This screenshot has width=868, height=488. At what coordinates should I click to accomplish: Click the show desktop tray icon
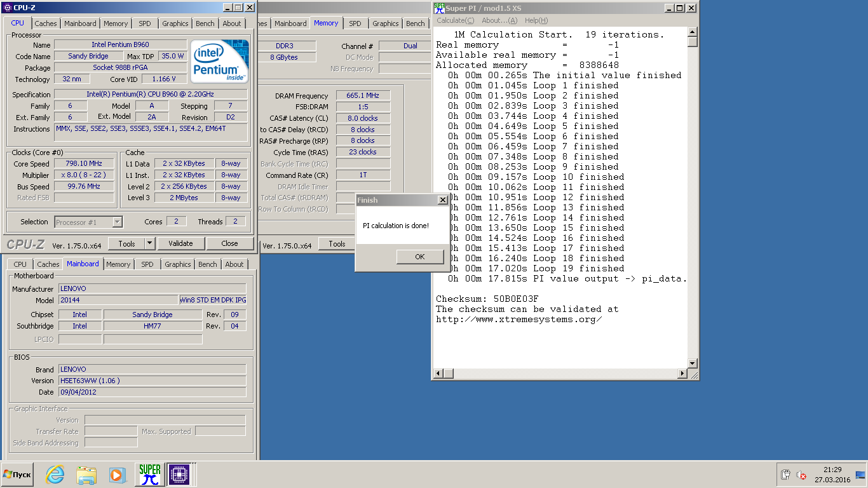click(860, 475)
